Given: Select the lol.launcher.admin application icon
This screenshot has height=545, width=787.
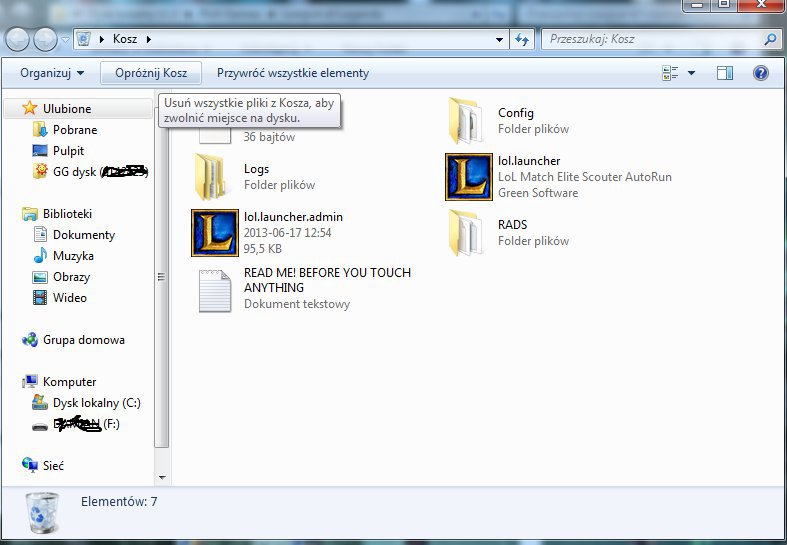Looking at the screenshot, I should (x=215, y=233).
